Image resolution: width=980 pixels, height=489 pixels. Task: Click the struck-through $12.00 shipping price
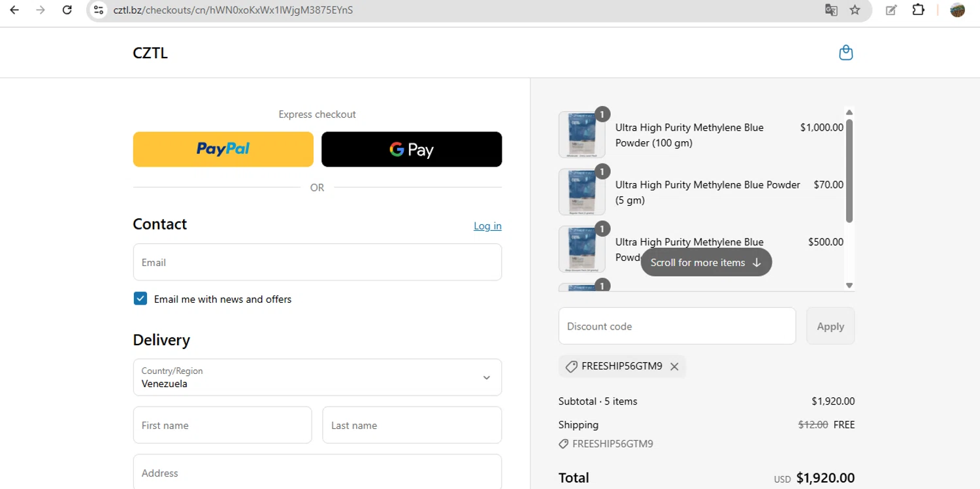coord(813,425)
